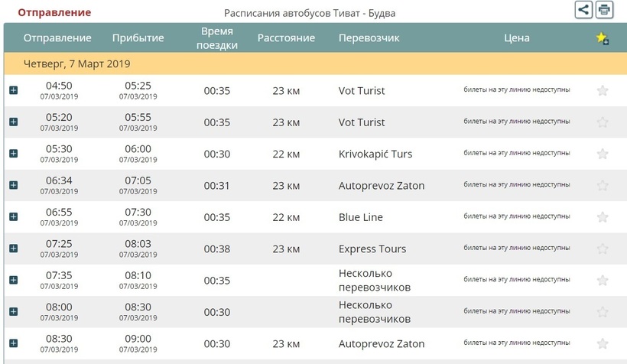Favorite the 05:20 Vot Turist trip
This screenshot has width=627, height=364.
click(x=603, y=122)
